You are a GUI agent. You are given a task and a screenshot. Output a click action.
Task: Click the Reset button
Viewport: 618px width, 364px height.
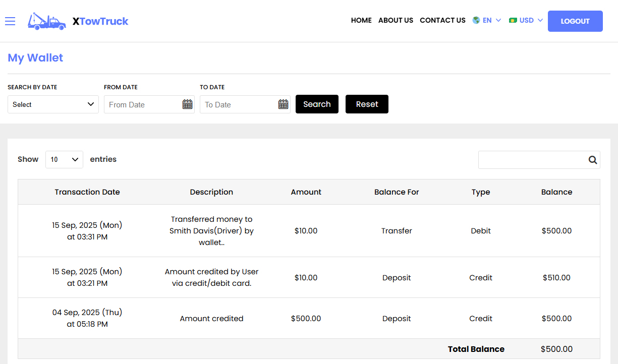(x=367, y=104)
